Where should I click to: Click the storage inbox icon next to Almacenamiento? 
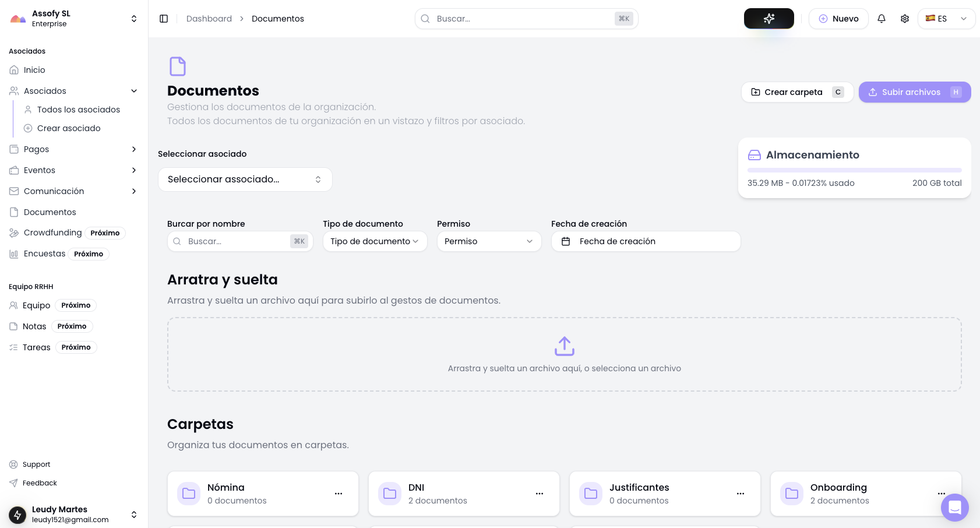tap(755, 154)
